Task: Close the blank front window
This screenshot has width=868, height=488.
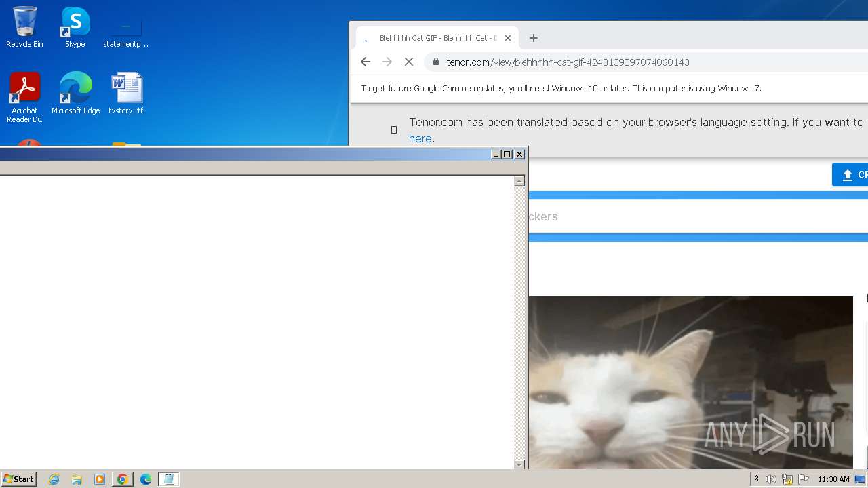Action: [519, 155]
